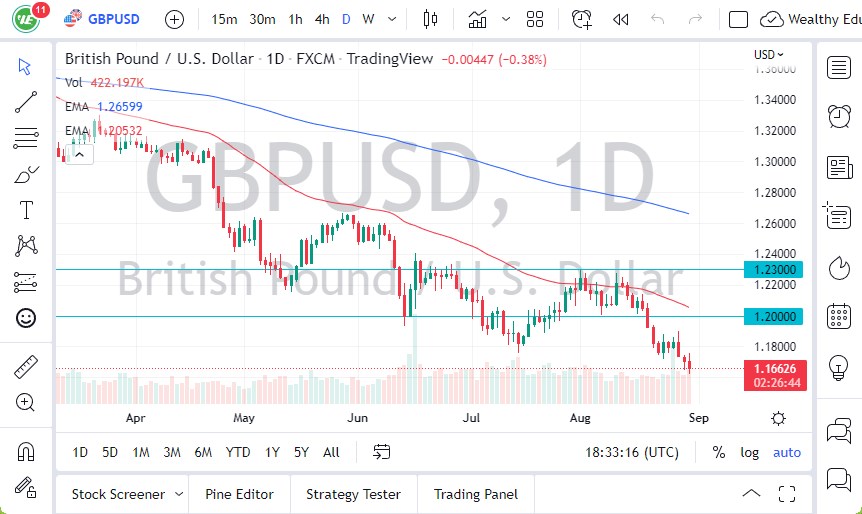Image resolution: width=862 pixels, height=514 pixels.
Task: Click the 1.23000 horizontal price label
Action: [x=777, y=269]
